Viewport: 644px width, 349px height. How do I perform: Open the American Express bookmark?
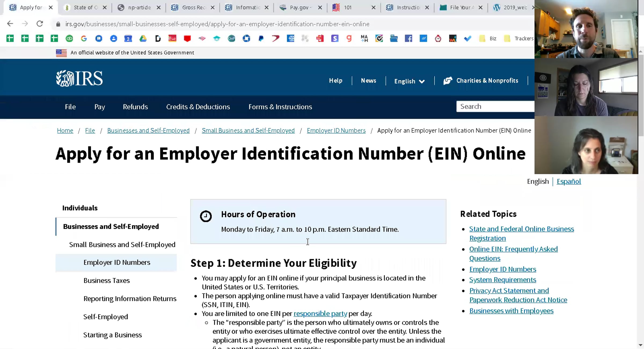291,39
